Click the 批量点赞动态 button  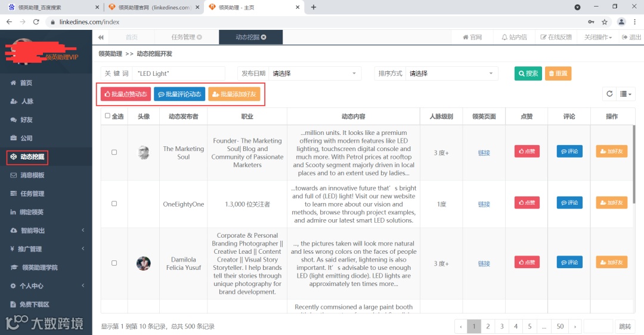[x=126, y=94]
